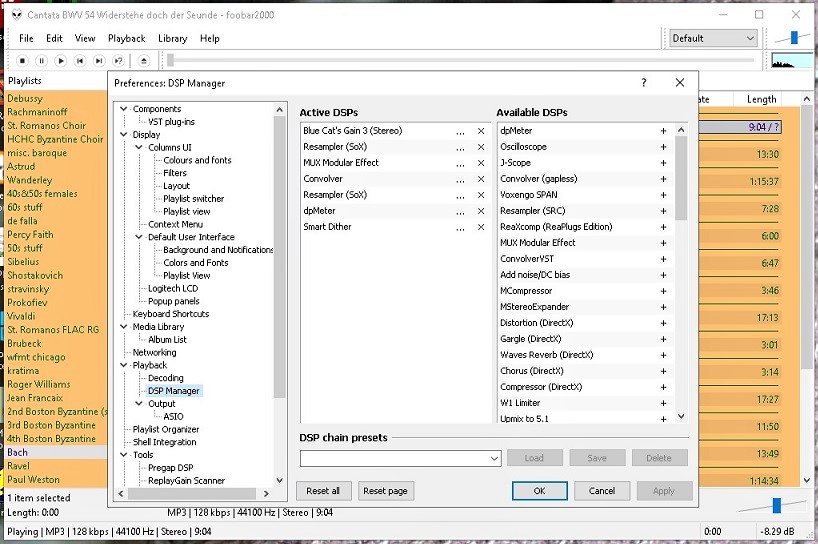The width and height of the screenshot is (818, 544).
Task: Add Convolver (gapless) to active DSPs
Action: [x=664, y=179]
